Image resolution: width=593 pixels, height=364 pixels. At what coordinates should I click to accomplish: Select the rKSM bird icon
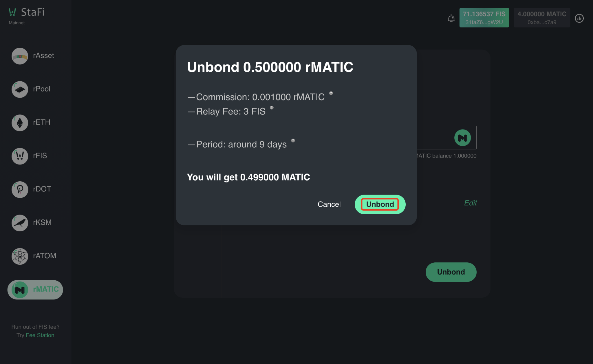click(x=20, y=223)
